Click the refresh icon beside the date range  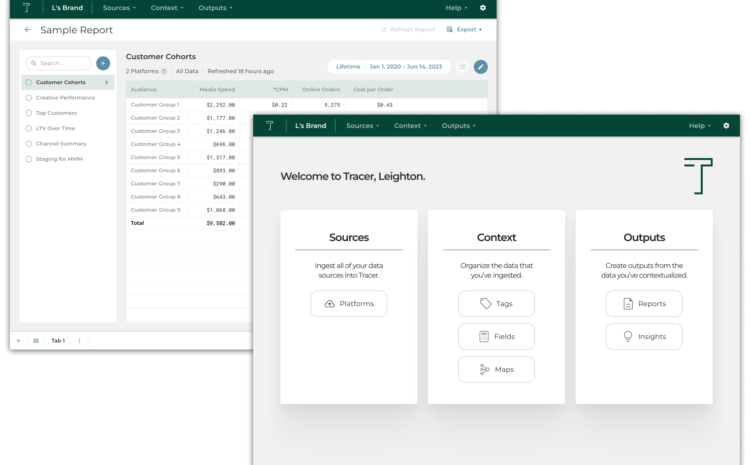coord(462,67)
